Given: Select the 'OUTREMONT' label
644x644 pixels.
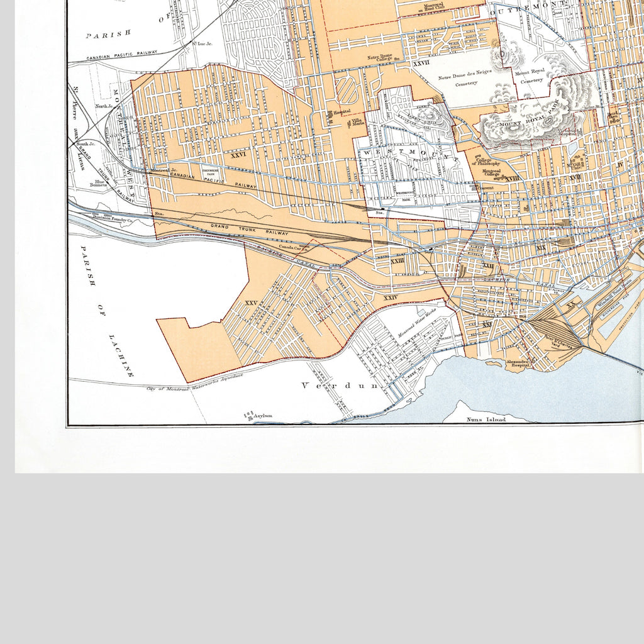Looking at the screenshot, I should pyautogui.click(x=528, y=8).
